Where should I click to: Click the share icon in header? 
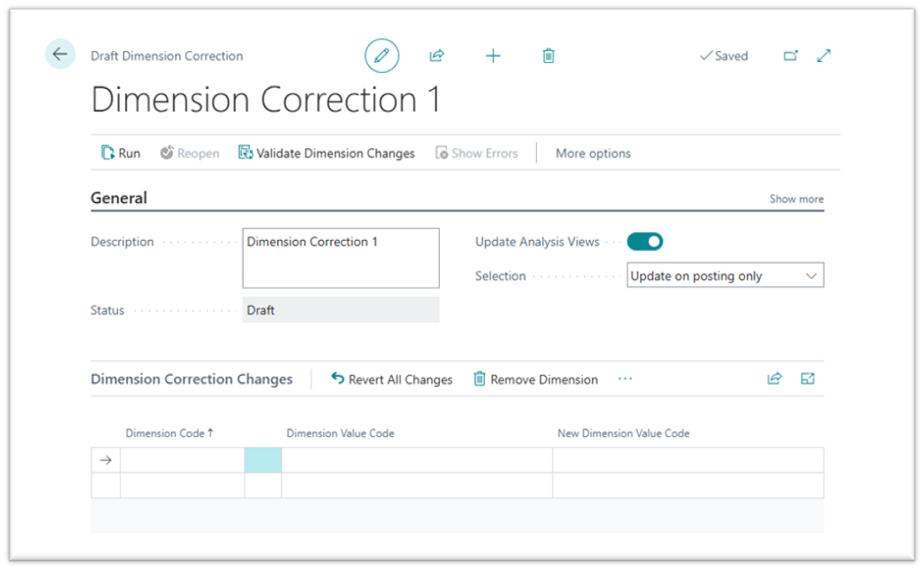[x=437, y=56]
